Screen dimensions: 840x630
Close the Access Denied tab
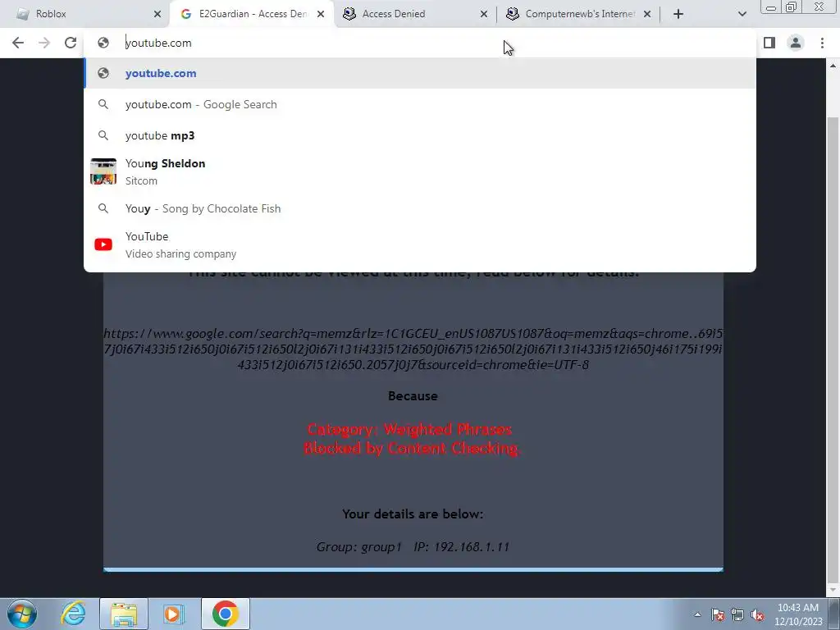pyautogui.click(x=484, y=14)
